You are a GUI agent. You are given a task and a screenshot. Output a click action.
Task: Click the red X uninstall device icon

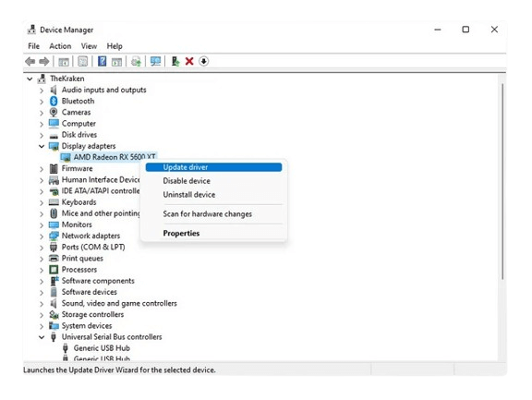189,61
